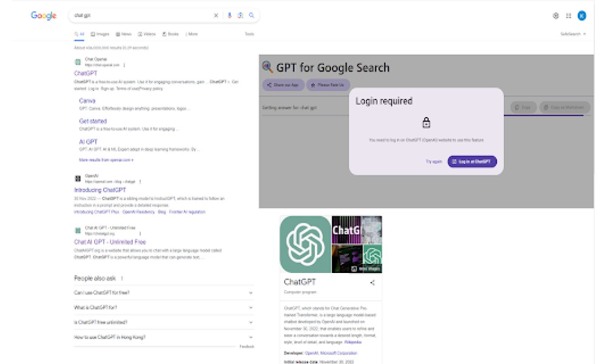This screenshot has height=364, width=607.
Task: Open the Google account avatar
Action: point(582,16)
